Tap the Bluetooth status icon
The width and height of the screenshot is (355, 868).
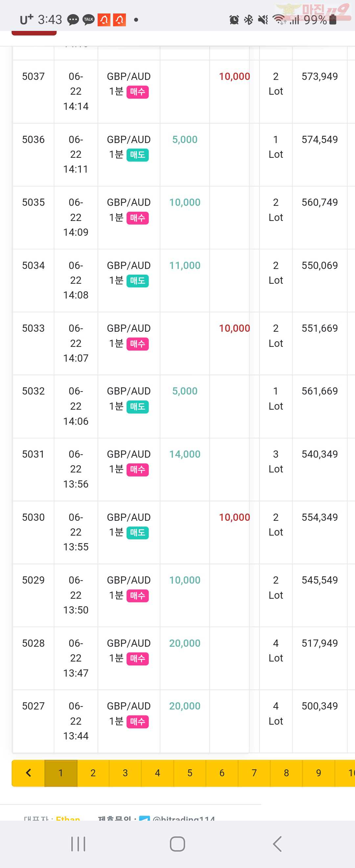click(x=248, y=20)
